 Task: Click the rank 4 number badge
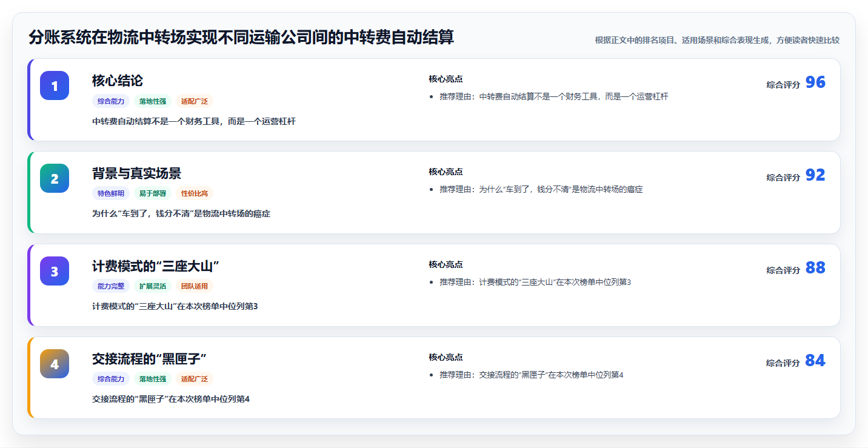(55, 364)
